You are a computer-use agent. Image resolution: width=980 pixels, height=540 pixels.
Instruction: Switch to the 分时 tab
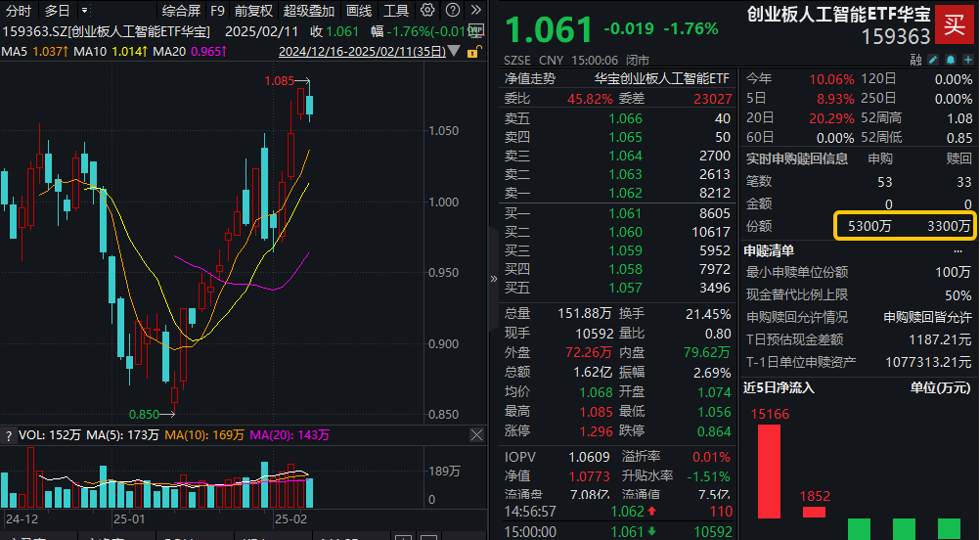point(18,11)
